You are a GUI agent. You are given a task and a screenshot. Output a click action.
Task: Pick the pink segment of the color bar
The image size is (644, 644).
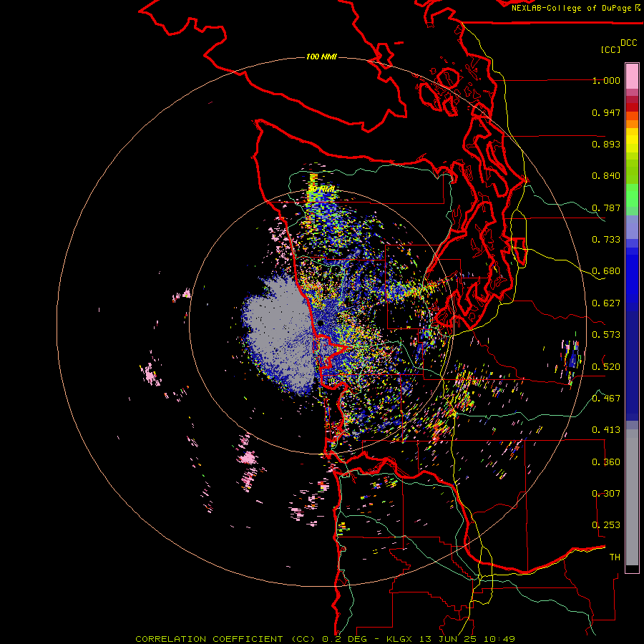(632, 76)
